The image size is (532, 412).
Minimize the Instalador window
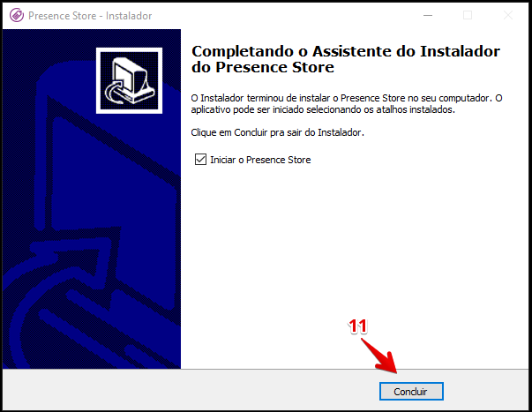(428, 15)
